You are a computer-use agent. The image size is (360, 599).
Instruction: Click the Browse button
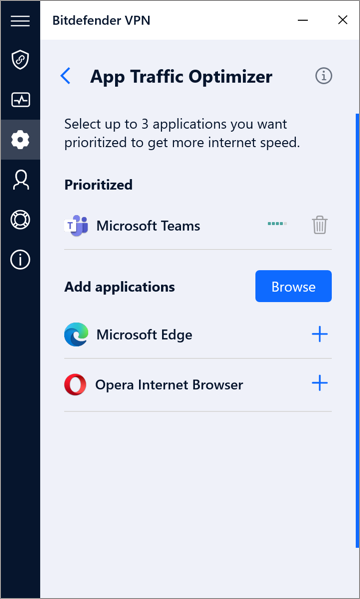pyautogui.click(x=294, y=287)
